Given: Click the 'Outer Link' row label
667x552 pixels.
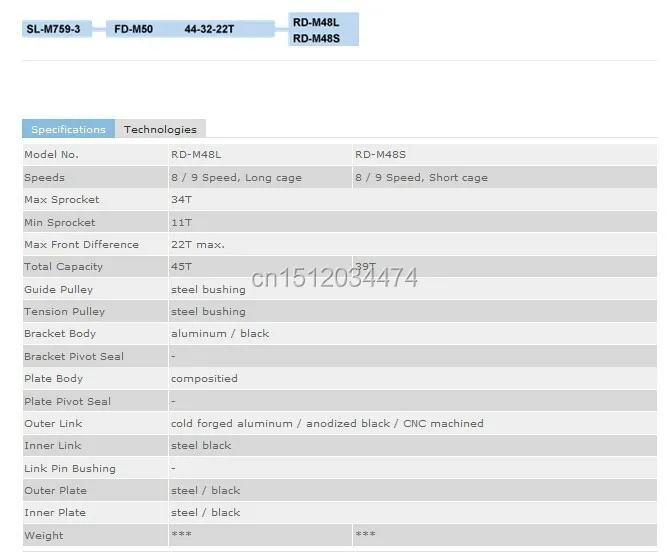Looking at the screenshot, I should tap(53, 424).
